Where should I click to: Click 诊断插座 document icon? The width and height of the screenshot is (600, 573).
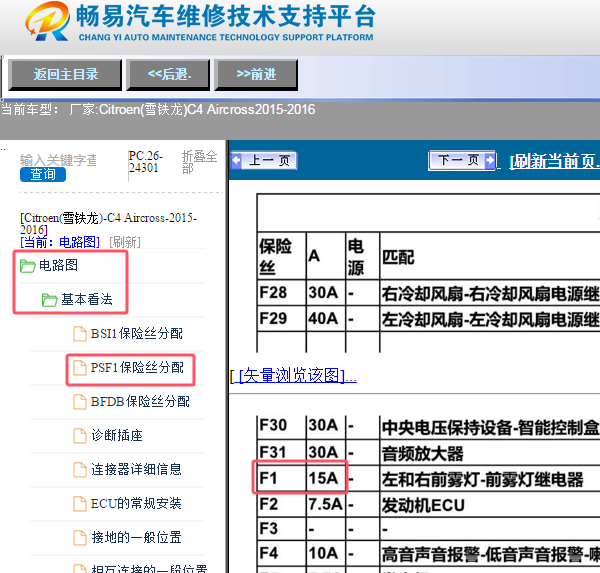[x=80, y=436]
